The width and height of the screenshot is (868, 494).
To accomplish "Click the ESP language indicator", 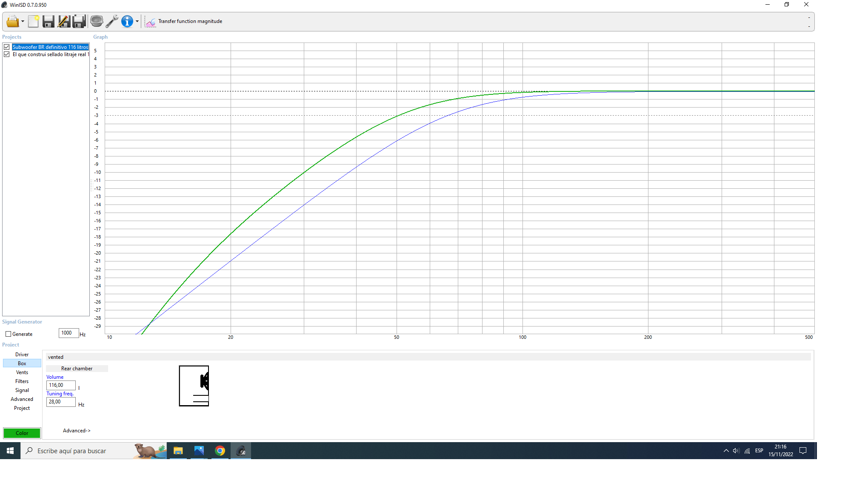I will (x=759, y=451).
